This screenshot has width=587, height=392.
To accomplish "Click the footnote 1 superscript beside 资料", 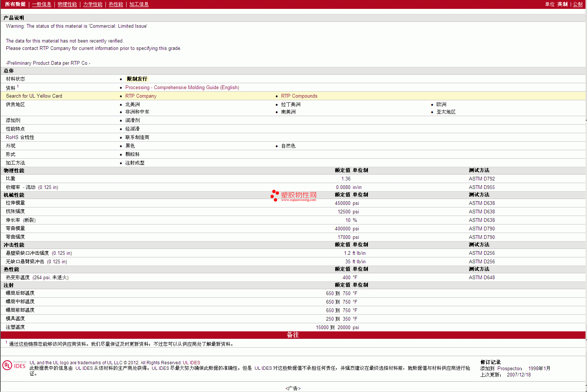I will click(18, 86).
